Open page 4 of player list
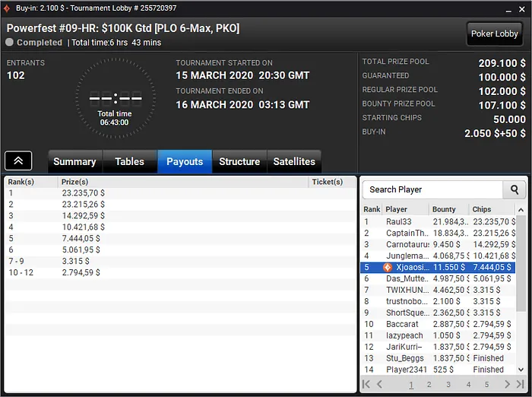Viewport: 532px width, 397px height. pos(468,384)
